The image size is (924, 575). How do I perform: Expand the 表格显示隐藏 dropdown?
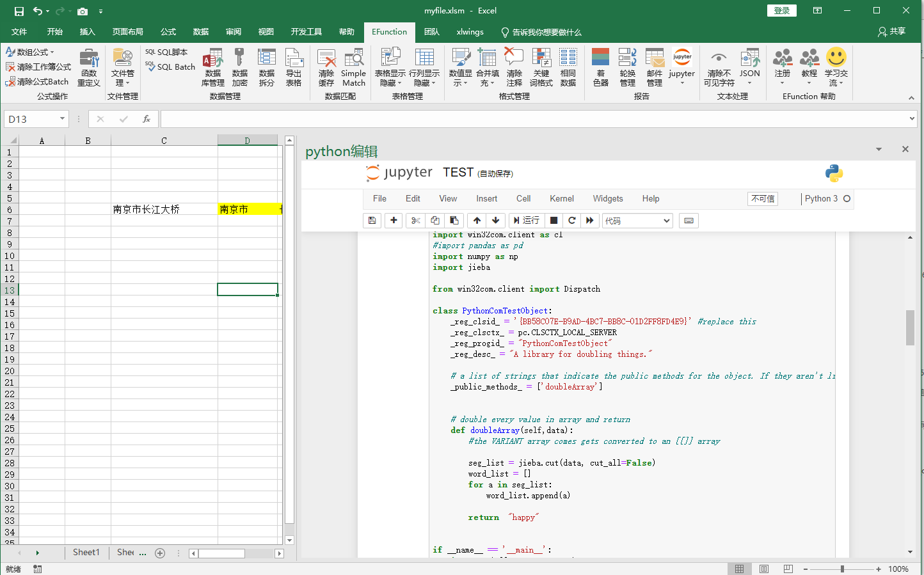pos(390,68)
